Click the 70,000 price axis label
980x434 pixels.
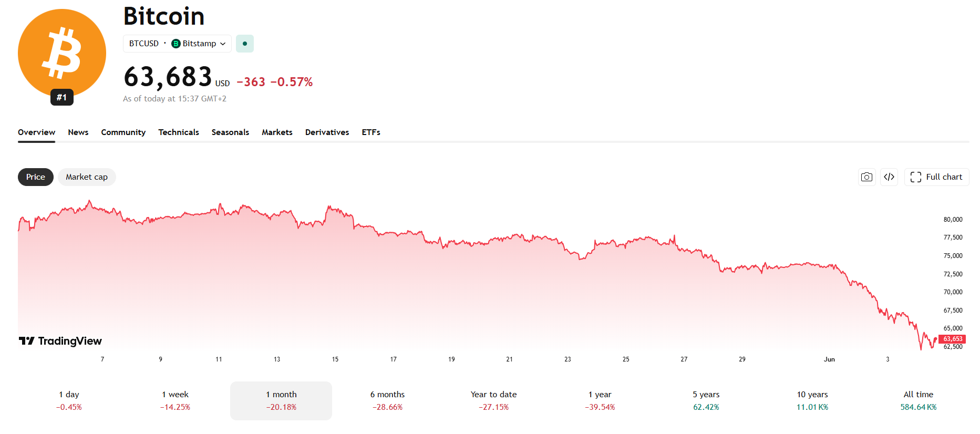(953, 292)
